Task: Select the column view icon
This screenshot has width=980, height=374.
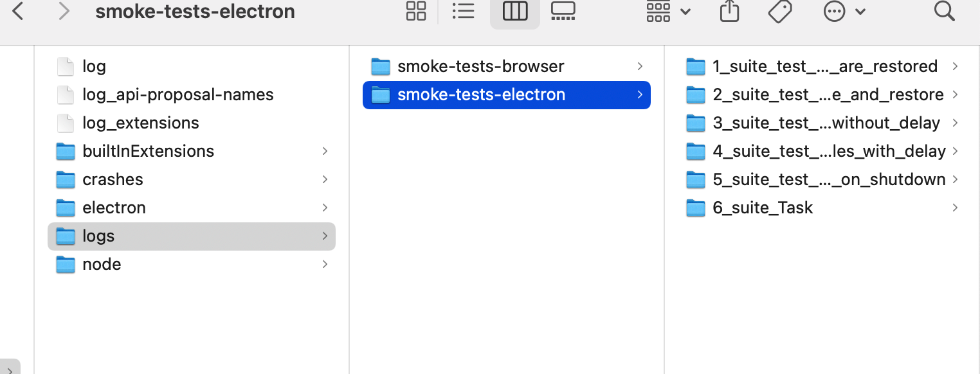Action: coord(514,11)
